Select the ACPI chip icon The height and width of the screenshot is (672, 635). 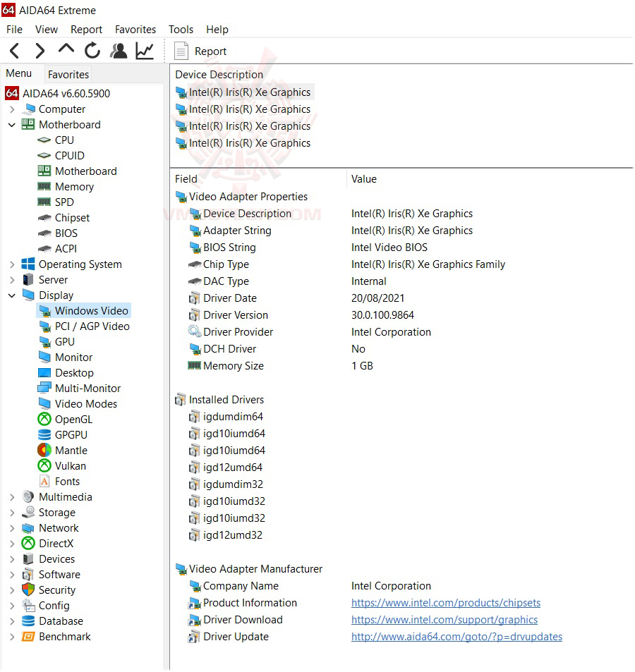click(44, 249)
